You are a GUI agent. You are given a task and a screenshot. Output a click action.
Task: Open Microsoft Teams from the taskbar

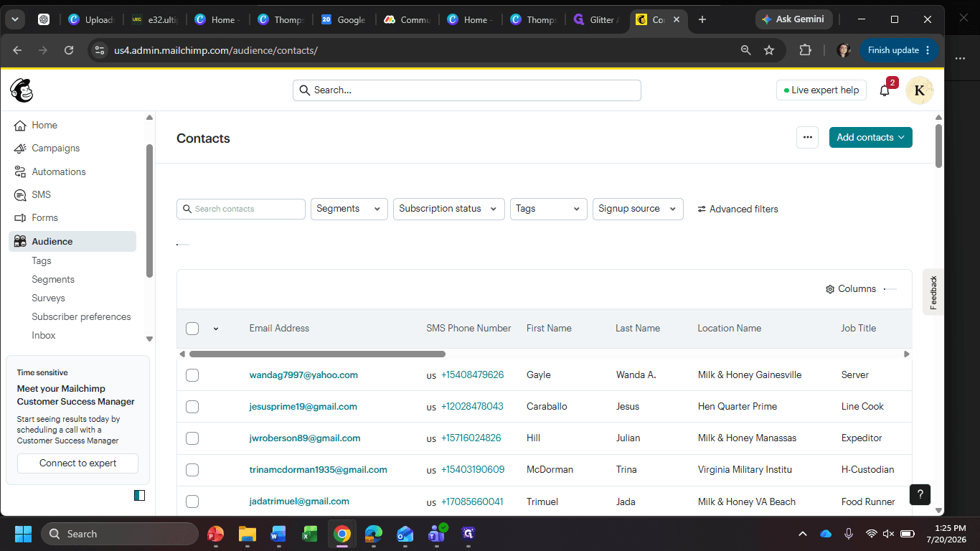pos(437,534)
